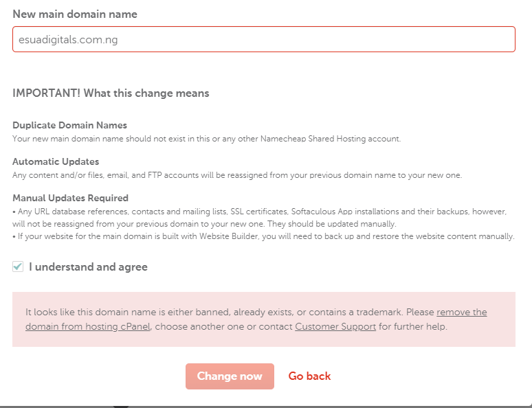Click the Namecheap Shared Hosting account sentence
Image resolution: width=532 pixels, height=408 pixels.
tap(207, 139)
